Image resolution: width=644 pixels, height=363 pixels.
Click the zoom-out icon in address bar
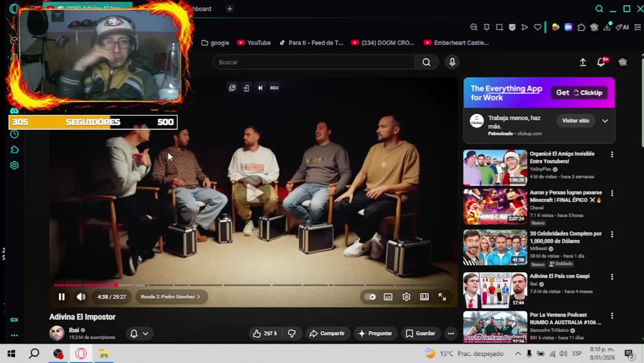point(474,27)
